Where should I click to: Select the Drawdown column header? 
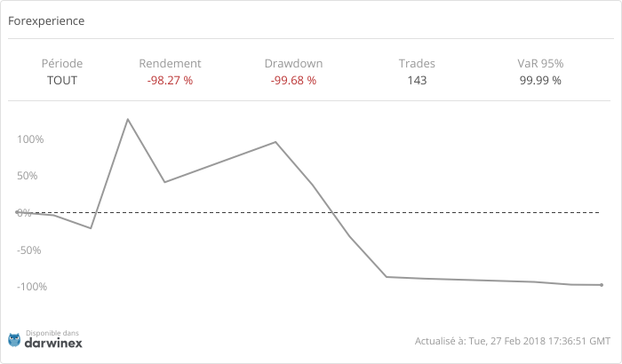(293, 64)
